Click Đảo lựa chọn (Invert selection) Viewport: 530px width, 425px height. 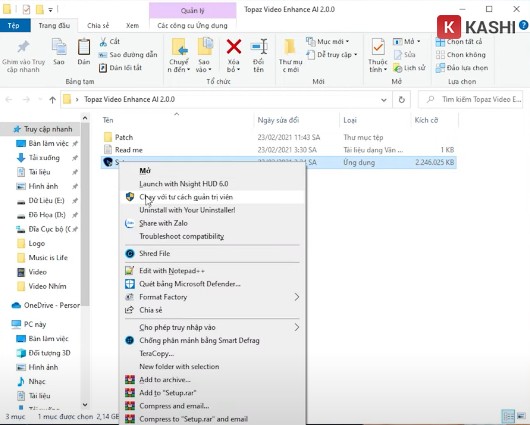(x=462, y=68)
